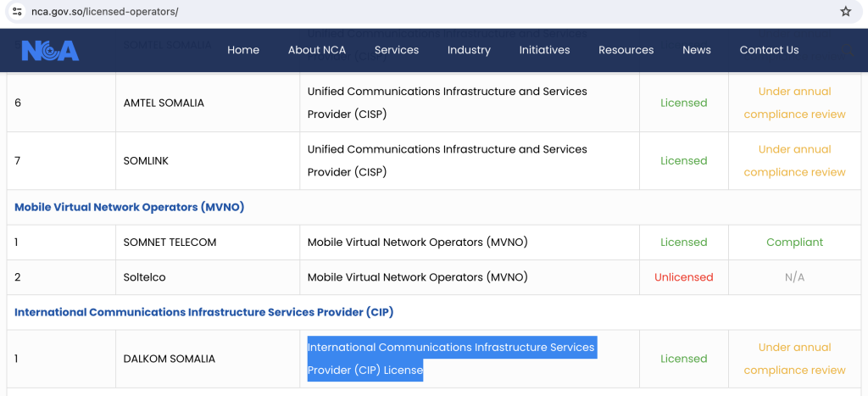Open the Initiatives menu

click(x=544, y=50)
